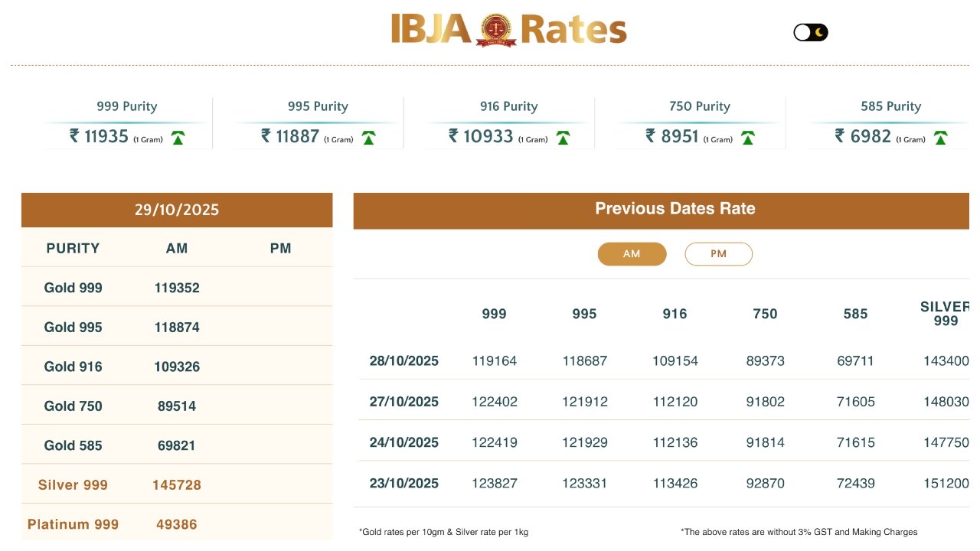The height and width of the screenshot is (551, 980).
Task: Toggle the dark mode switch
Action: (x=811, y=32)
